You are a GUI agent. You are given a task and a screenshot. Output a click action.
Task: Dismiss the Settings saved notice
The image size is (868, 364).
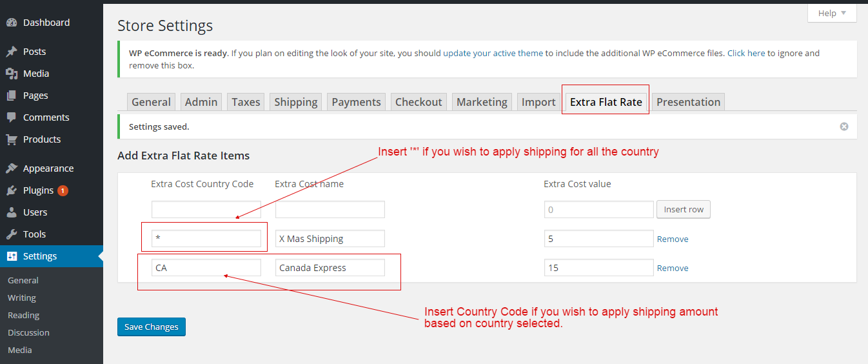point(844,126)
